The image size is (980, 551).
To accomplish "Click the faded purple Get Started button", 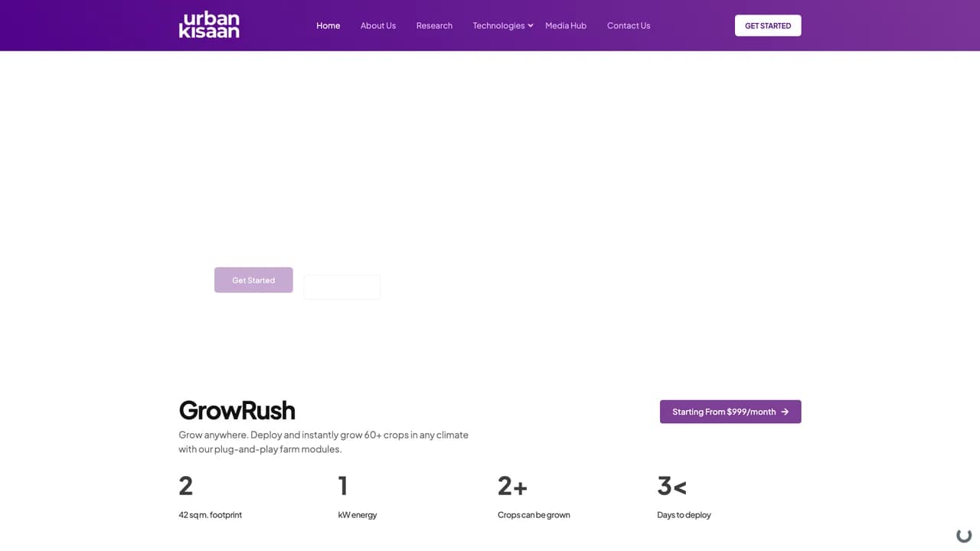I will point(253,280).
